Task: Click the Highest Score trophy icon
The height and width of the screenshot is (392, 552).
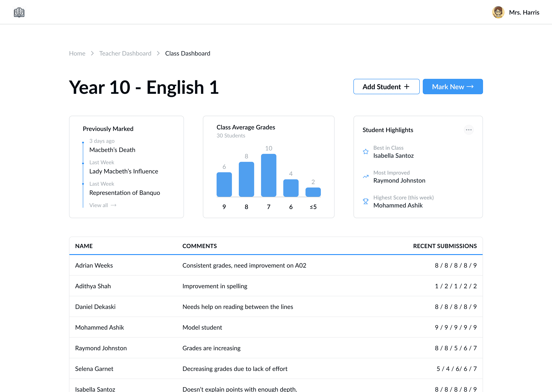Action: click(366, 201)
